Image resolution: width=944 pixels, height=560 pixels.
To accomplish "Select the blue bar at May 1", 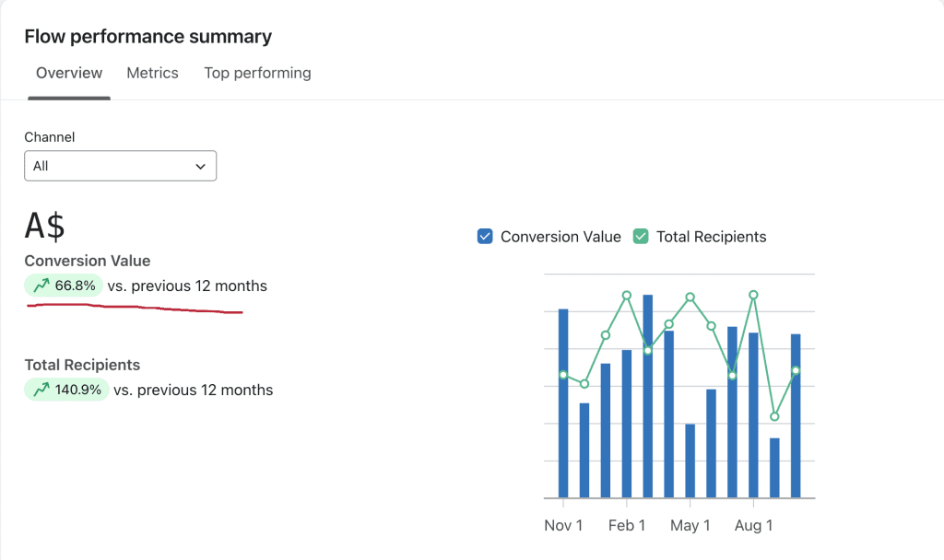I will pyautogui.click(x=690, y=461).
